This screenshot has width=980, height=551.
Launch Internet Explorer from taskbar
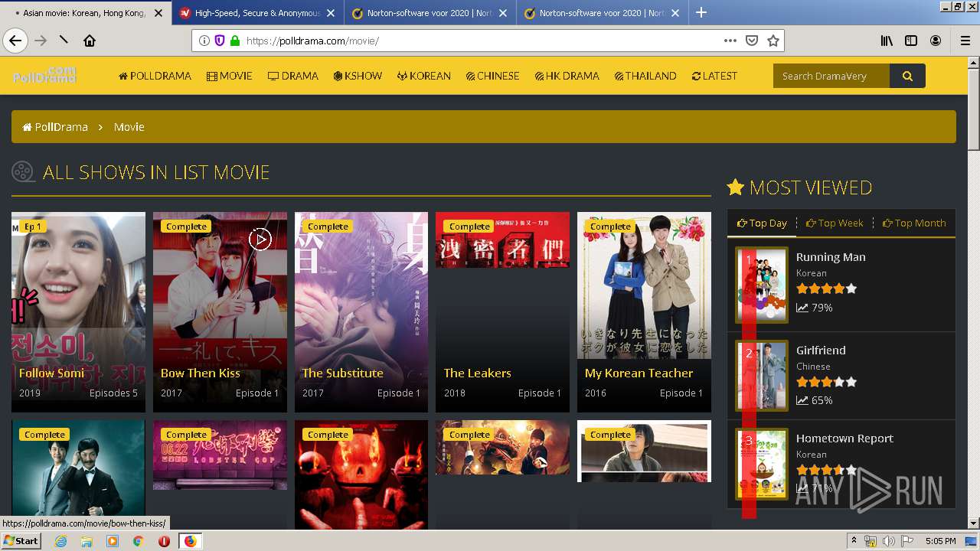click(60, 541)
